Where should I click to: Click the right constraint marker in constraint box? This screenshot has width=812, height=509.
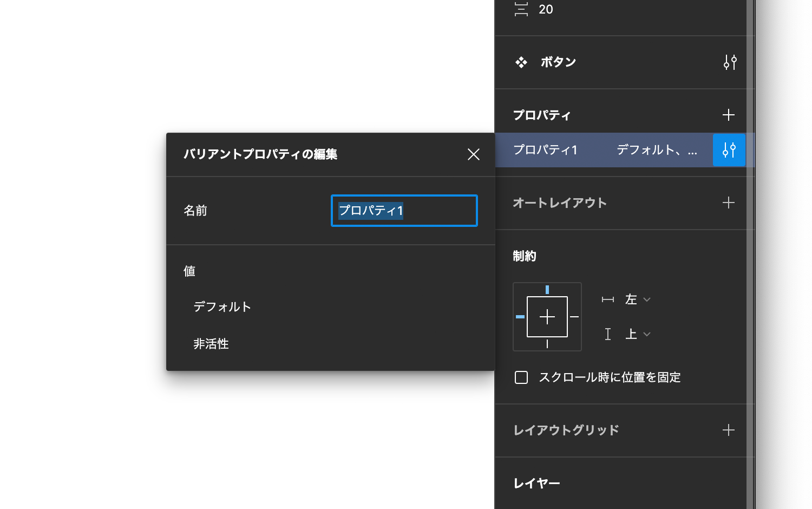574,317
